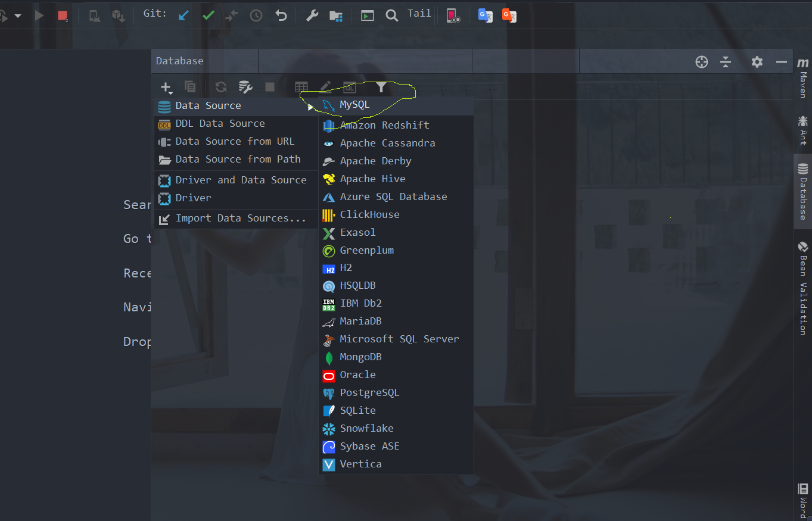Open run configuration dropdown arrow
The height and width of the screenshot is (521, 812).
coord(18,15)
